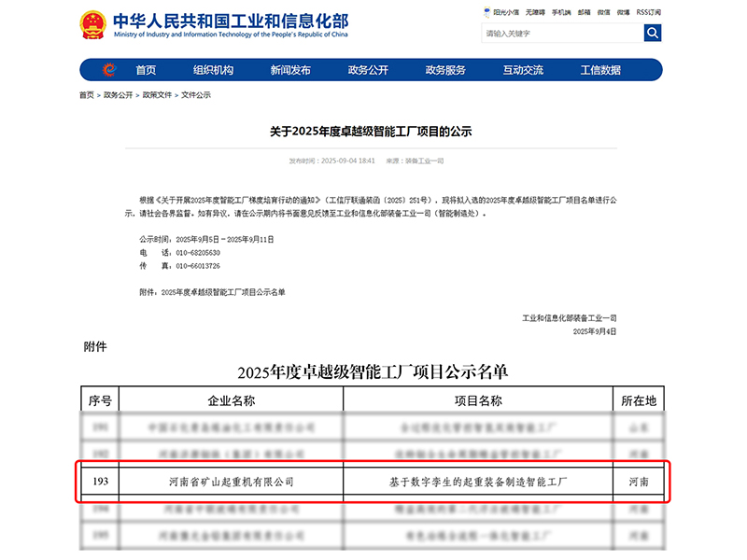Screen dimensions: 747x560
Task: Open the 邮箱 mailbox icon
Action: click(x=583, y=12)
